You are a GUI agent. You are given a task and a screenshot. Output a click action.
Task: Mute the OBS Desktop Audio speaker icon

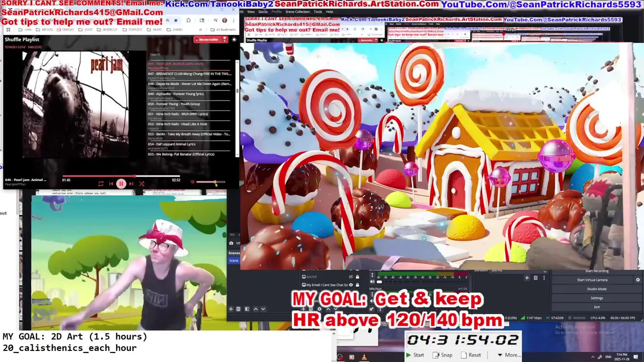coord(372,282)
